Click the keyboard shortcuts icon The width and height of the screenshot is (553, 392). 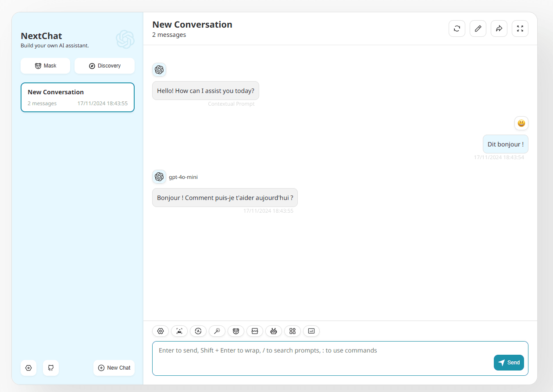click(311, 331)
